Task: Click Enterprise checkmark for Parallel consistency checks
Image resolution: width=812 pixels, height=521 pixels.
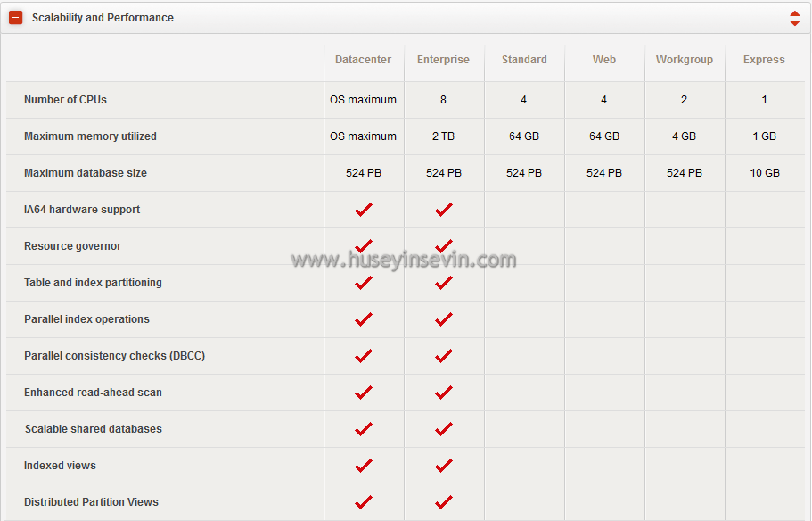Action: pyautogui.click(x=444, y=356)
